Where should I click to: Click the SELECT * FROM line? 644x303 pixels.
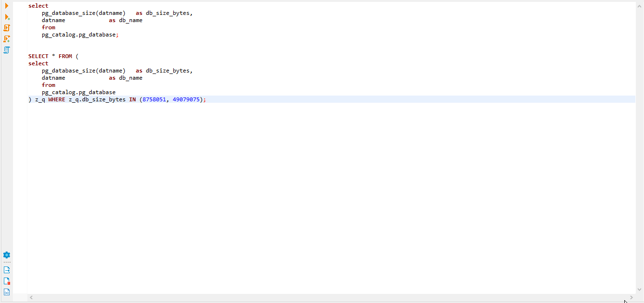pos(53,56)
